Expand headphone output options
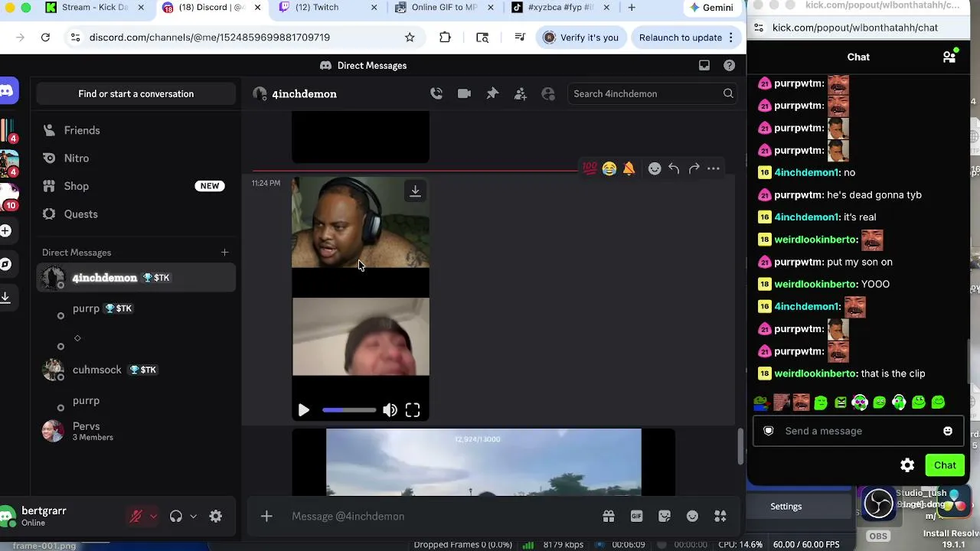 click(x=193, y=517)
